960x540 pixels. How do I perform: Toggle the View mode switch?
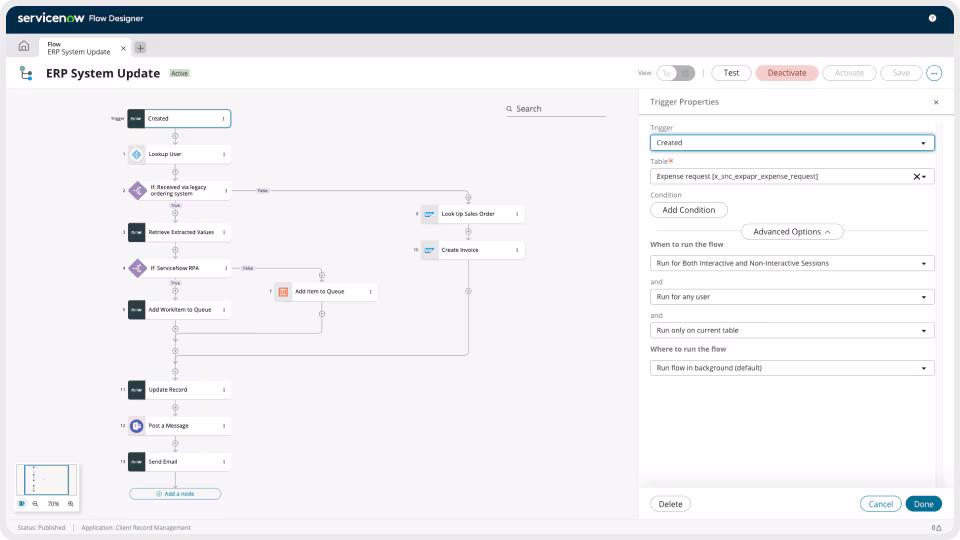point(676,73)
